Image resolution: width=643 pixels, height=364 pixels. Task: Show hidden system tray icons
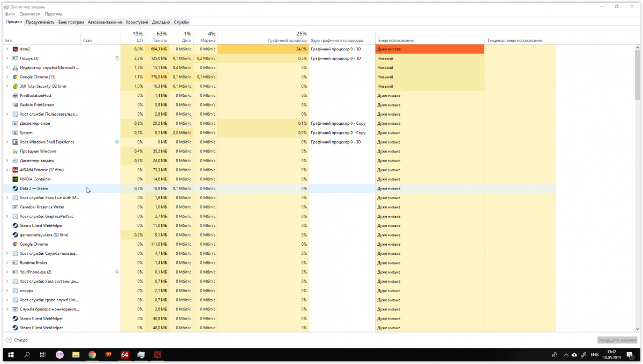pyautogui.click(x=566, y=354)
